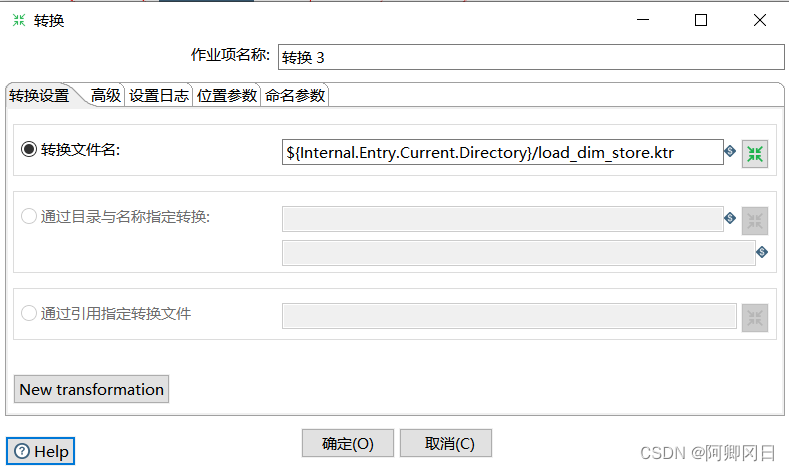Choose the 通过引用指定转换文件 radio option
The width and height of the screenshot is (789, 471).
pyautogui.click(x=28, y=313)
